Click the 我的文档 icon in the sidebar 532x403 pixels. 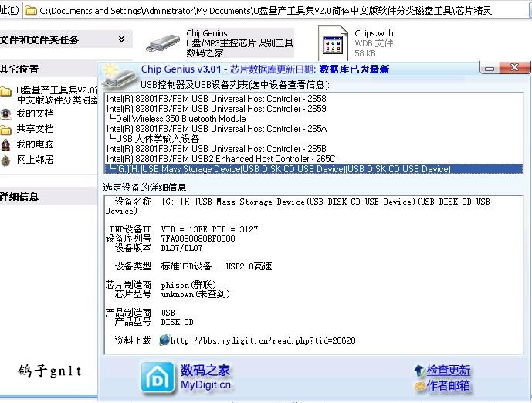(x=6, y=113)
